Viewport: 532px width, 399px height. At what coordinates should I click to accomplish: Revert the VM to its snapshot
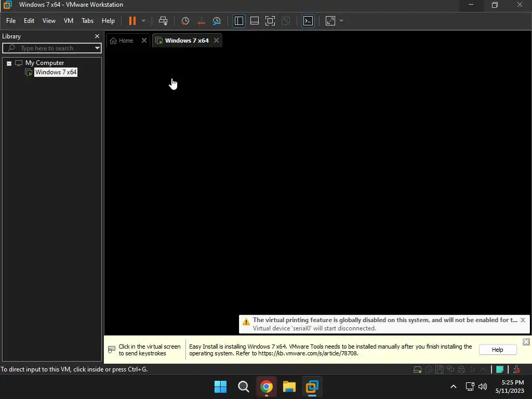(x=201, y=21)
